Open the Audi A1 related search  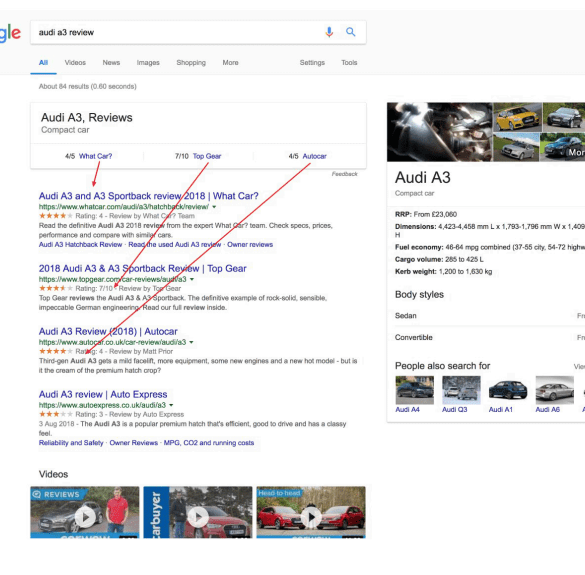click(508, 394)
